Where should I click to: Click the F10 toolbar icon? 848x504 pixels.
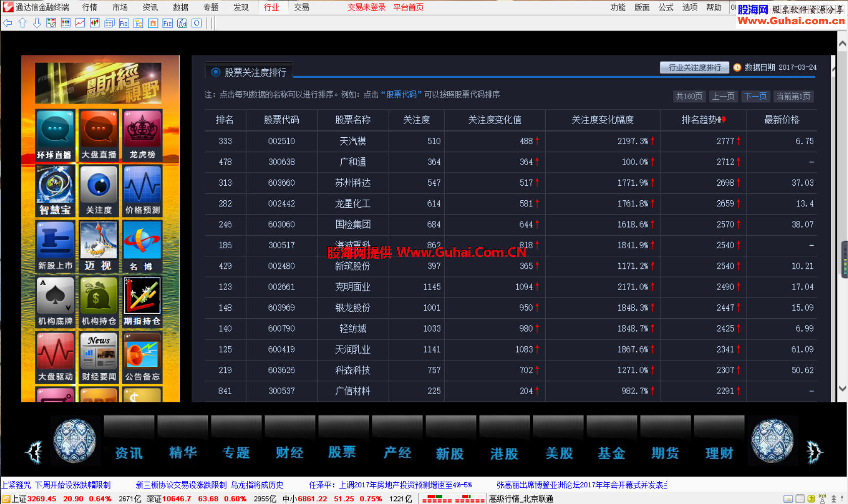coord(124,23)
